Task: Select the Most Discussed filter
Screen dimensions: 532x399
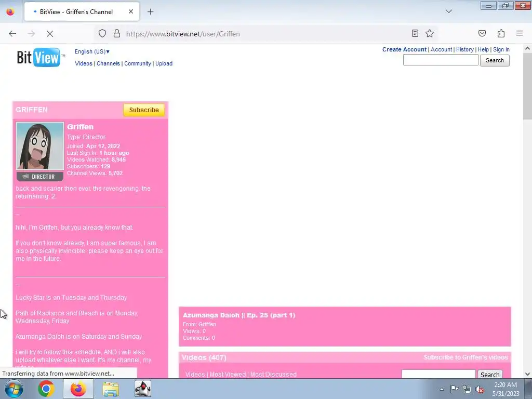Action: [273, 374]
